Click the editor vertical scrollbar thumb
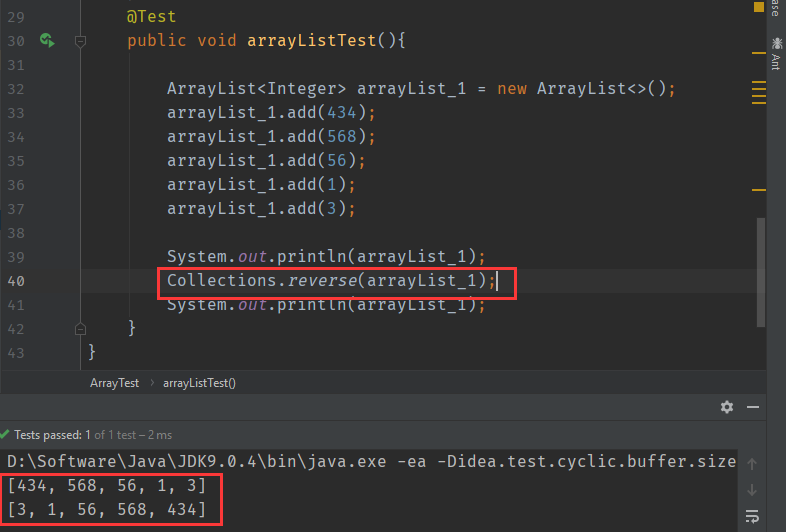The width and height of the screenshot is (786, 532). coord(761,272)
